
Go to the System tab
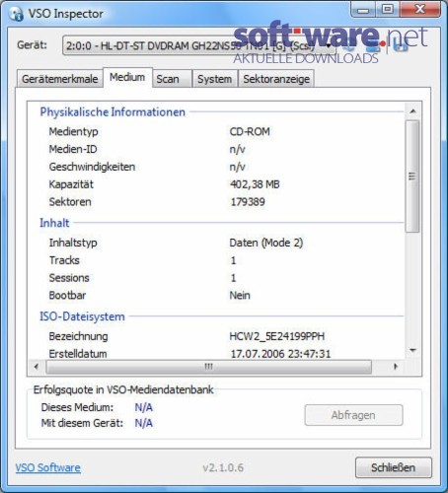coord(214,79)
